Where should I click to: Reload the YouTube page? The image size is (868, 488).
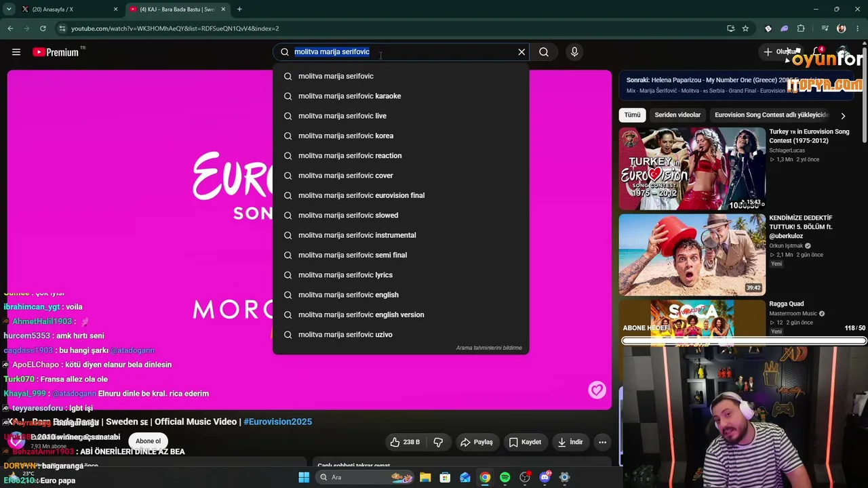pos(43,28)
